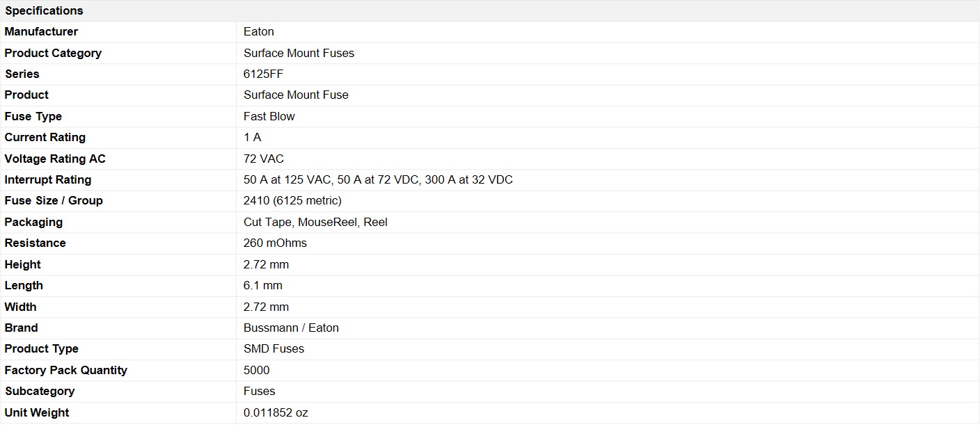Click the 6.1 mm length value

262,285
